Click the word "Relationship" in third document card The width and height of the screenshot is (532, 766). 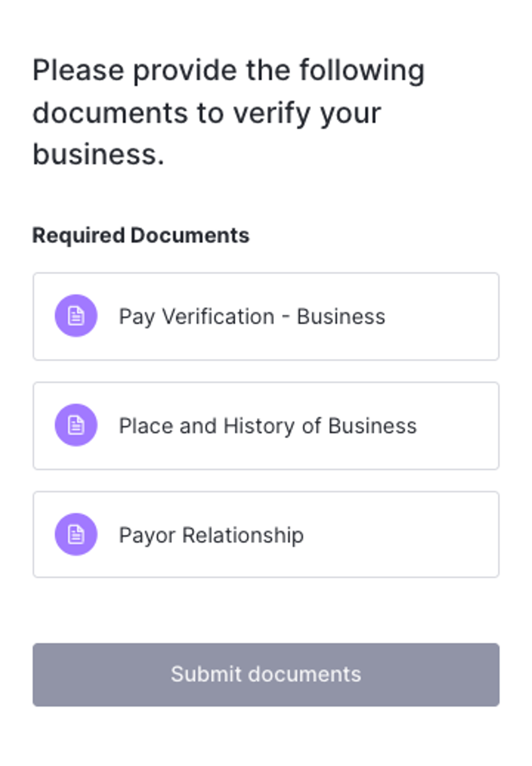point(243,535)
